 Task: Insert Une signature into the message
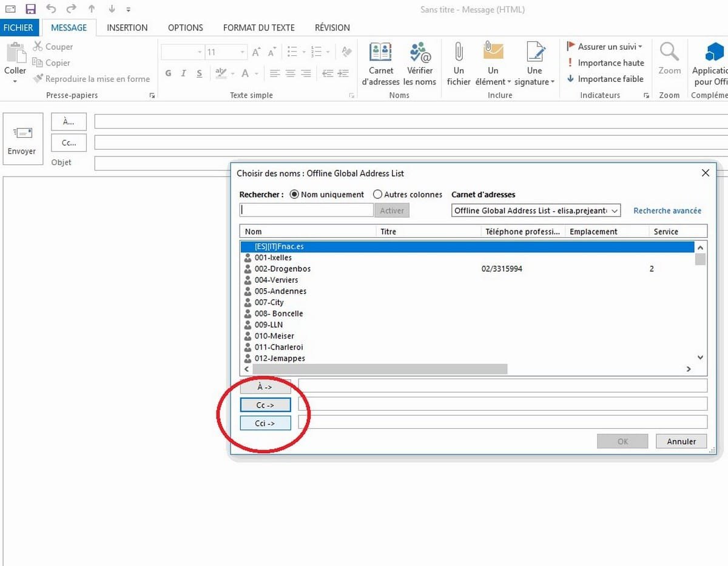pyautogui.click(x=534, y=64)
